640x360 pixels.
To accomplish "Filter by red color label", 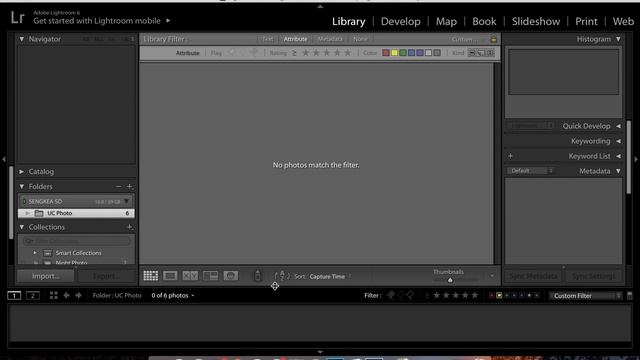I will (385, 53).
